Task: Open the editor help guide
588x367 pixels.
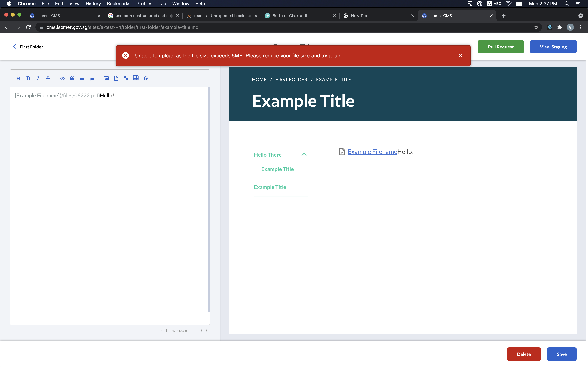Action: pyautogui.click(x=146, y=78)
